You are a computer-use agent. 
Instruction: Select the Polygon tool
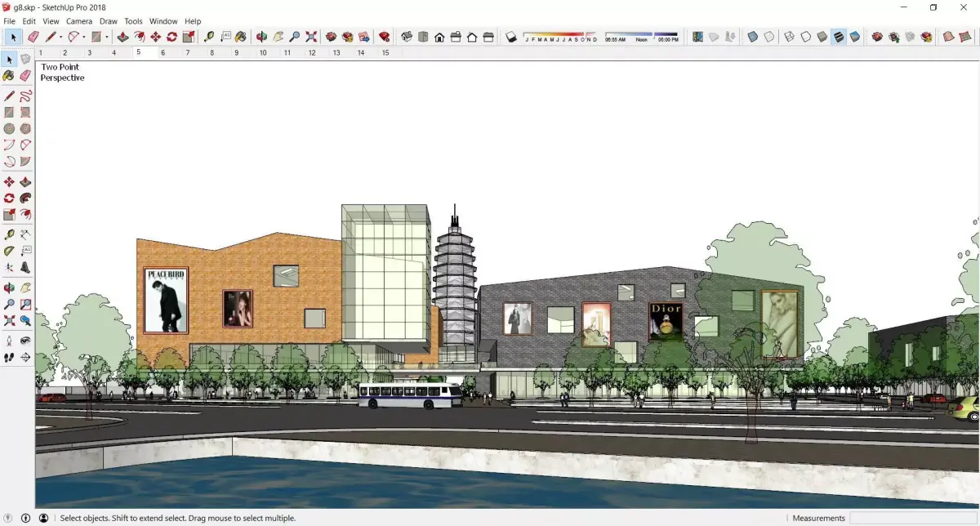point(25,128)
